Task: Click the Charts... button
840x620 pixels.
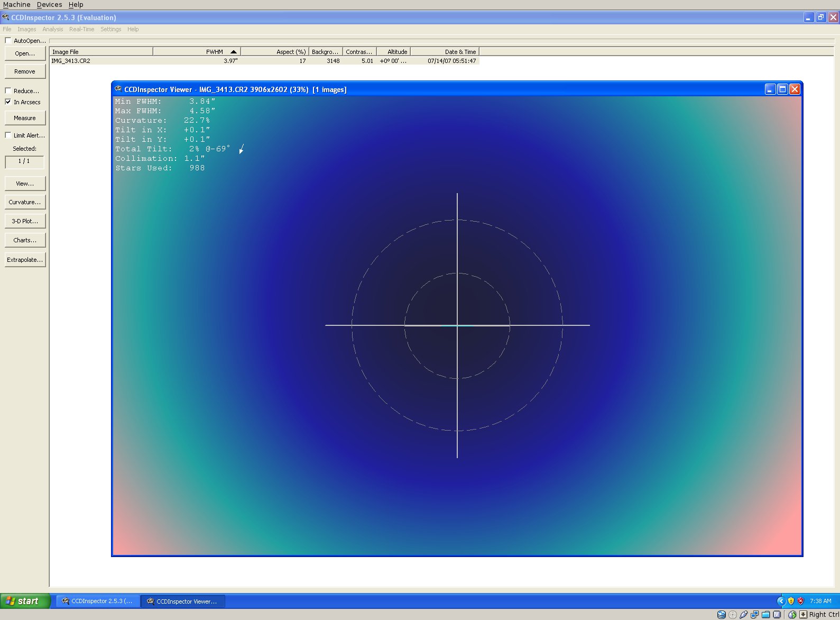Action: tap(25, 240)
